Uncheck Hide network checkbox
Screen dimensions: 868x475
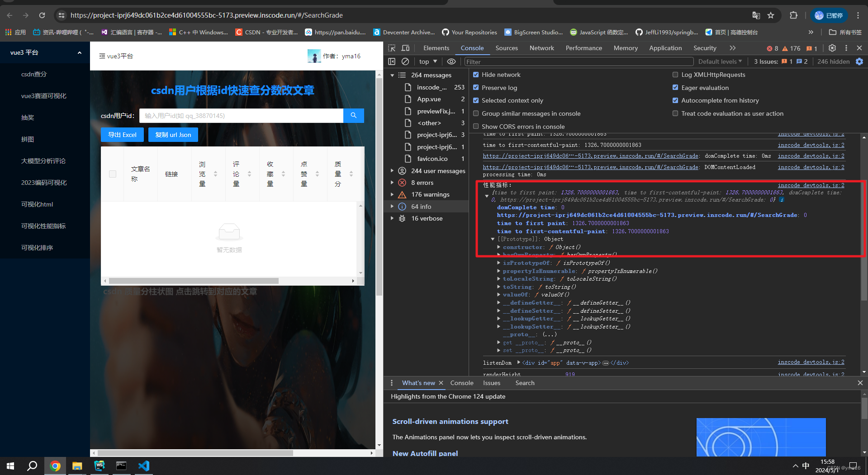pos(476,75)
